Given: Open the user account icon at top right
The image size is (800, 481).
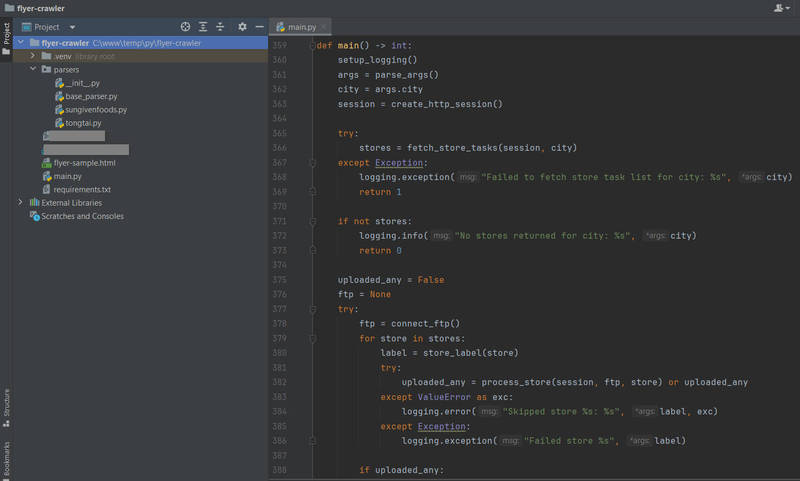Looking at the screenshot, I should tap(781, 8).
